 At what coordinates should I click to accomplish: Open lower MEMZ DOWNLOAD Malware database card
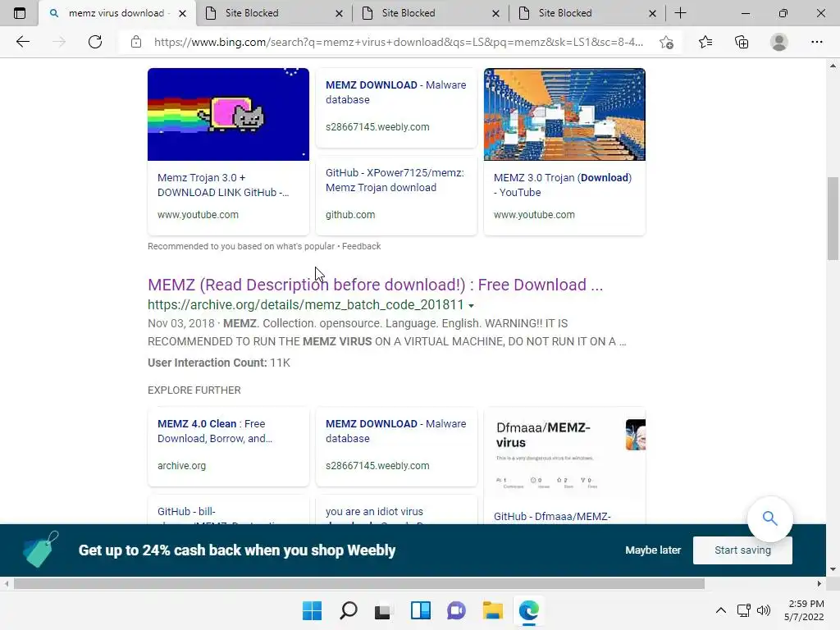[396, 446]
